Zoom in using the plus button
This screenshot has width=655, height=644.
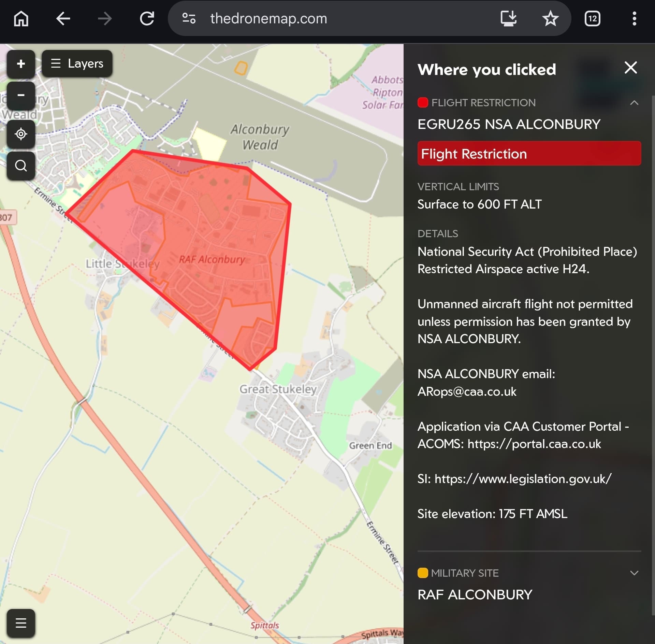[21, 64]
